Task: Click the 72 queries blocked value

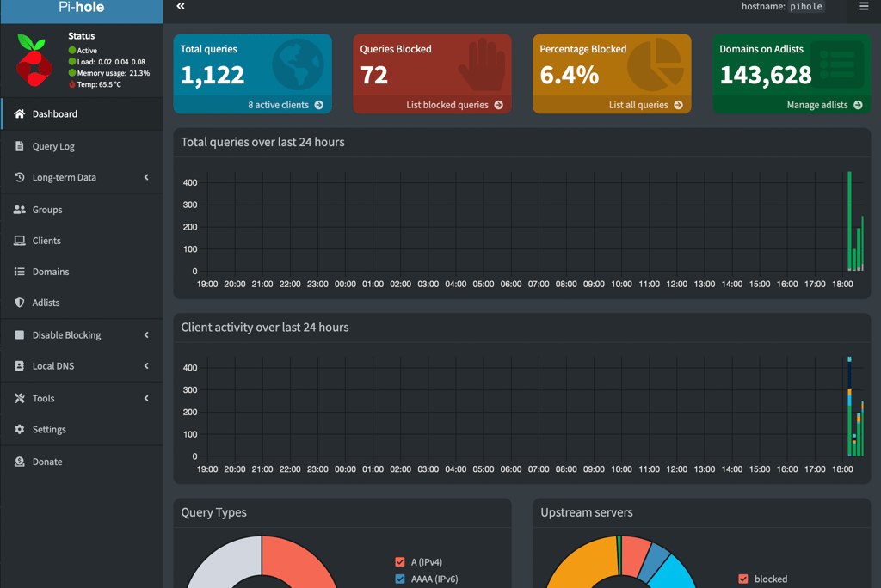Action: coord(373,75)
